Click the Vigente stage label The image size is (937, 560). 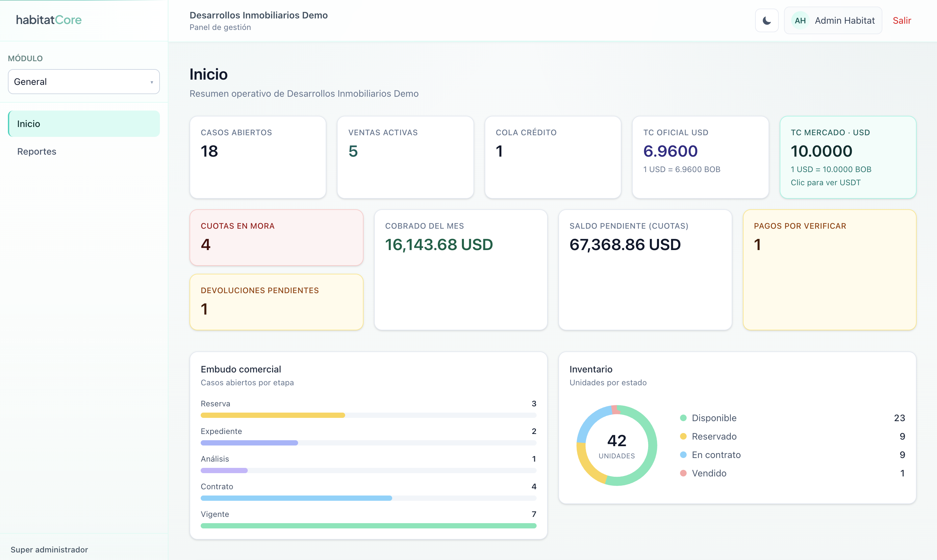coord(215,514)
